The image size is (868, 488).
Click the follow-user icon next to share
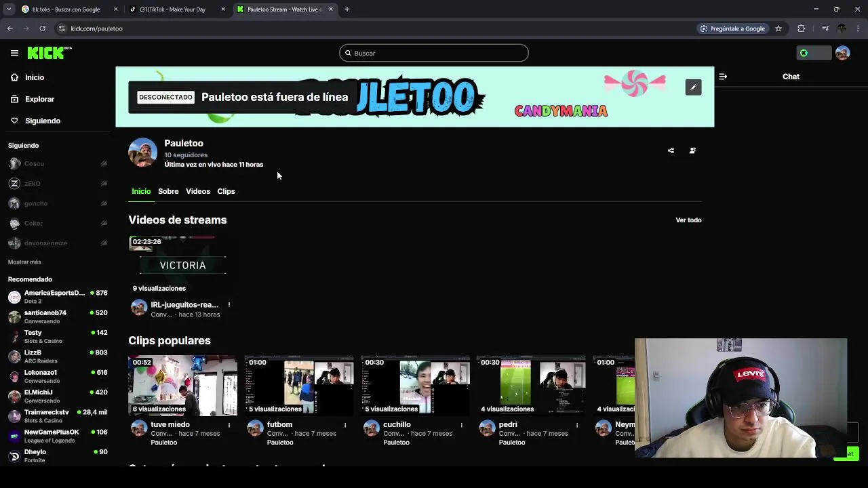coord(692,150)
